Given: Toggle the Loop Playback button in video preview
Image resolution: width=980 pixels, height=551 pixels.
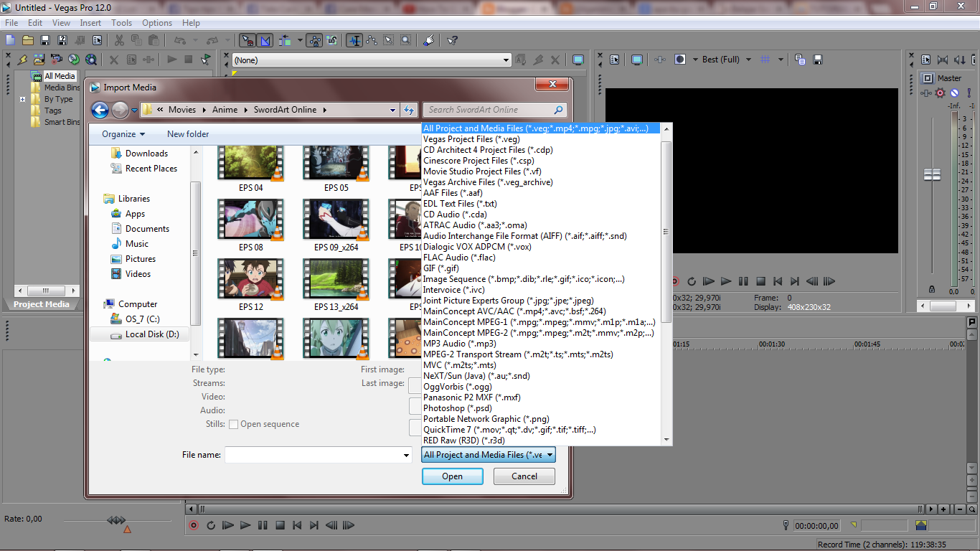Looking at the screenshot, I should [692, 282].
